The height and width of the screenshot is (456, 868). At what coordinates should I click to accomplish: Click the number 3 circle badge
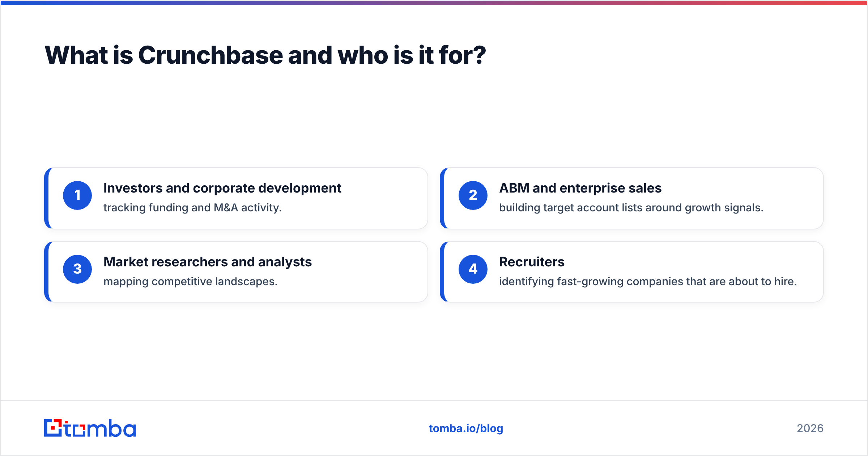(77, 269)
